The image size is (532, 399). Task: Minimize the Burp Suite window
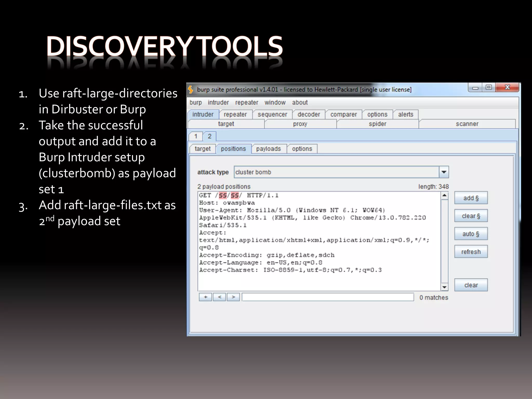(475, 88)
